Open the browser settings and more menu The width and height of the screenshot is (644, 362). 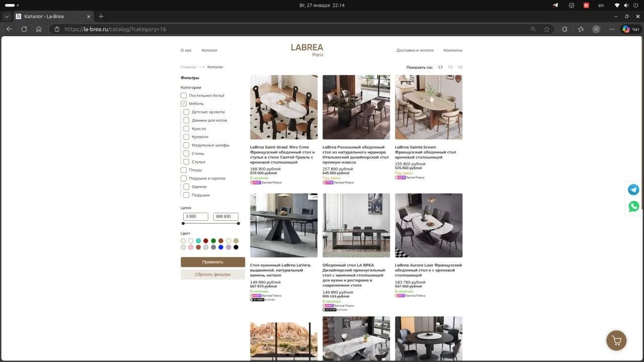pyautogui.click(x=612, y=29)
